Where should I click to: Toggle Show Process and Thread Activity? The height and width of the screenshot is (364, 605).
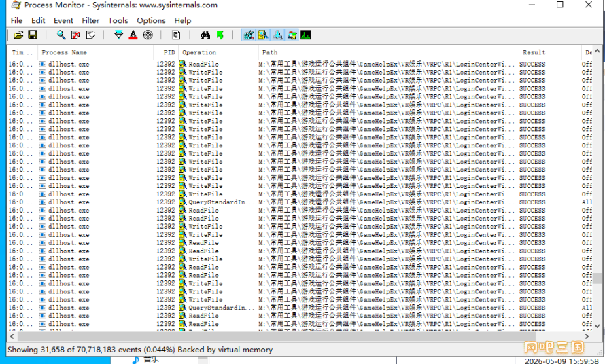292,35
